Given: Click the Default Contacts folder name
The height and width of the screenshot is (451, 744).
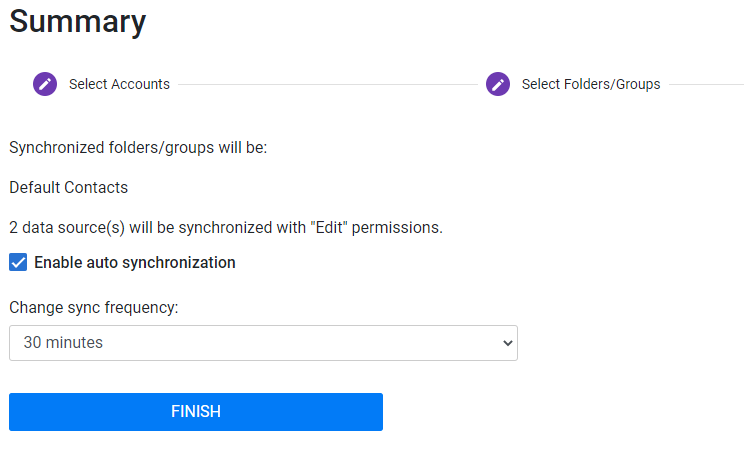Looking at the screenshot, I should 69,188.
